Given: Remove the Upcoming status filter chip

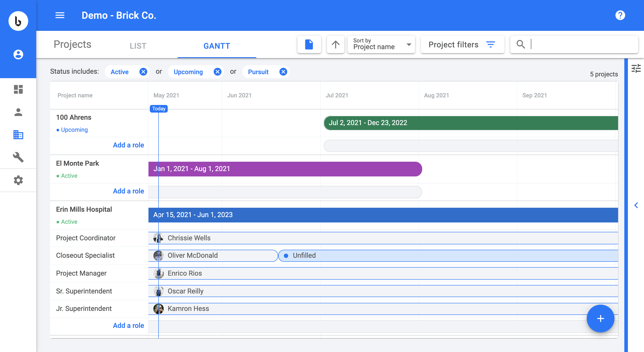Looking at the screenshot, I should [x=218, y=72].
